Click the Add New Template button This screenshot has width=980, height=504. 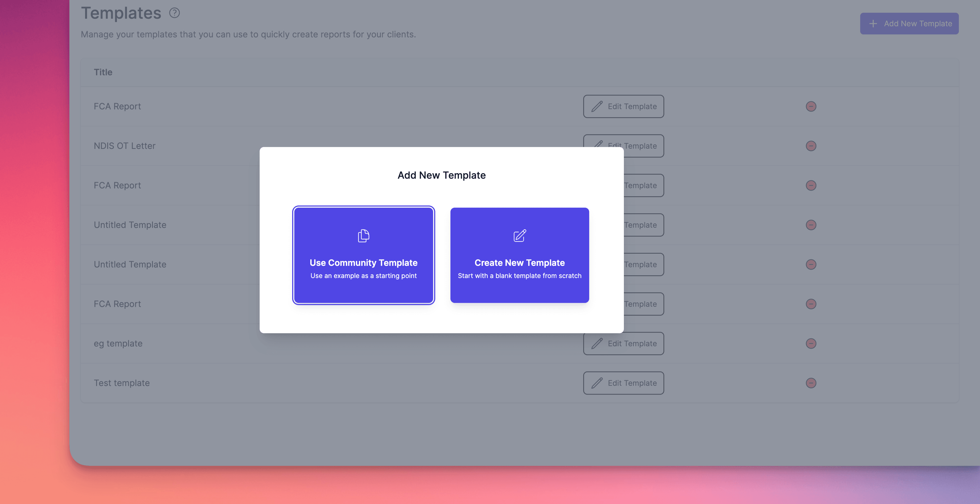point(909,24)
